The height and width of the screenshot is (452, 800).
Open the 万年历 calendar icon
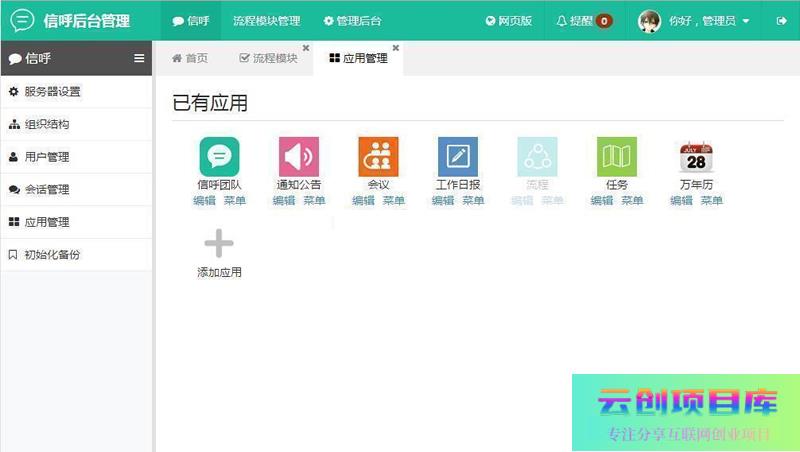point(696,156)
